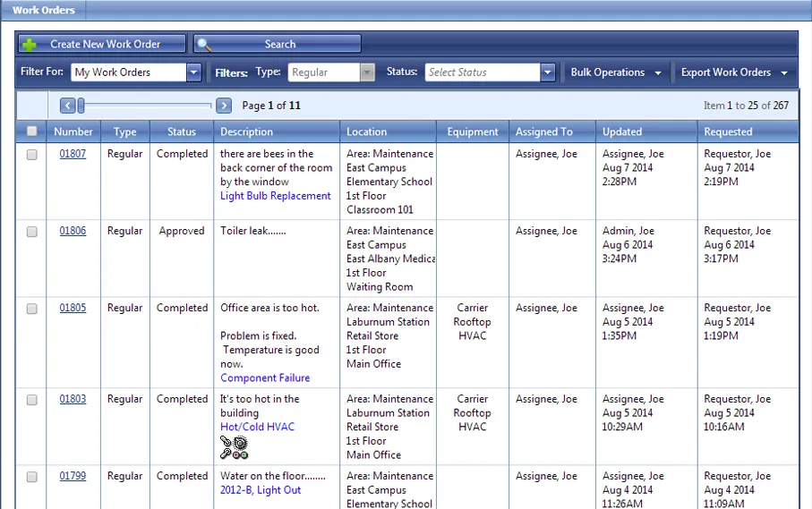Sort by the Requested column header
812x509 pixels.
click(748, 131)
